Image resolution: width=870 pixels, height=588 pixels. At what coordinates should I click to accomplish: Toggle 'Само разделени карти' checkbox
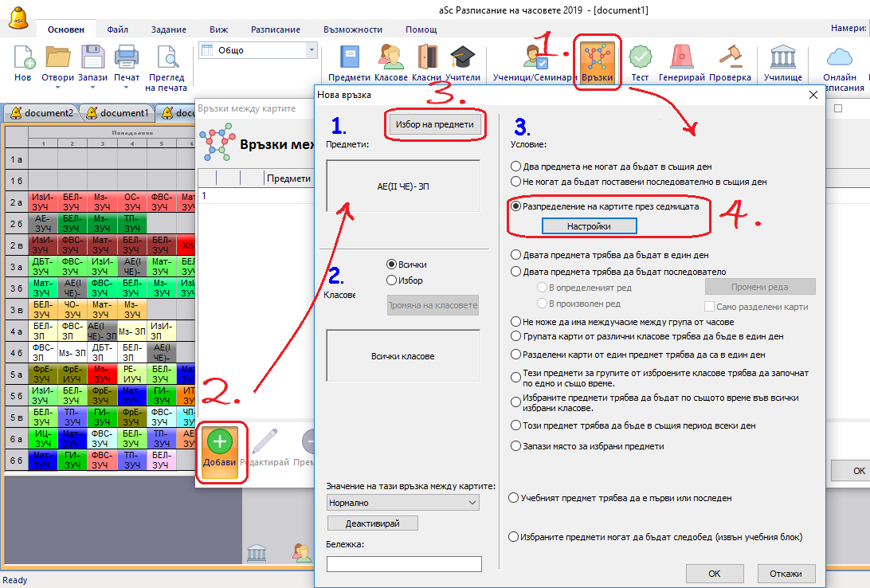click(710, 307)
